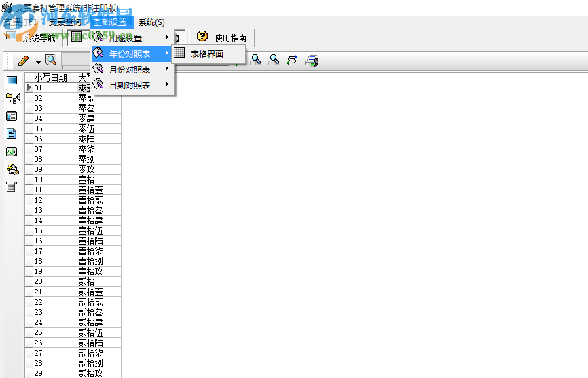Select cell 29 in 小写日期 column

[55, 373]
